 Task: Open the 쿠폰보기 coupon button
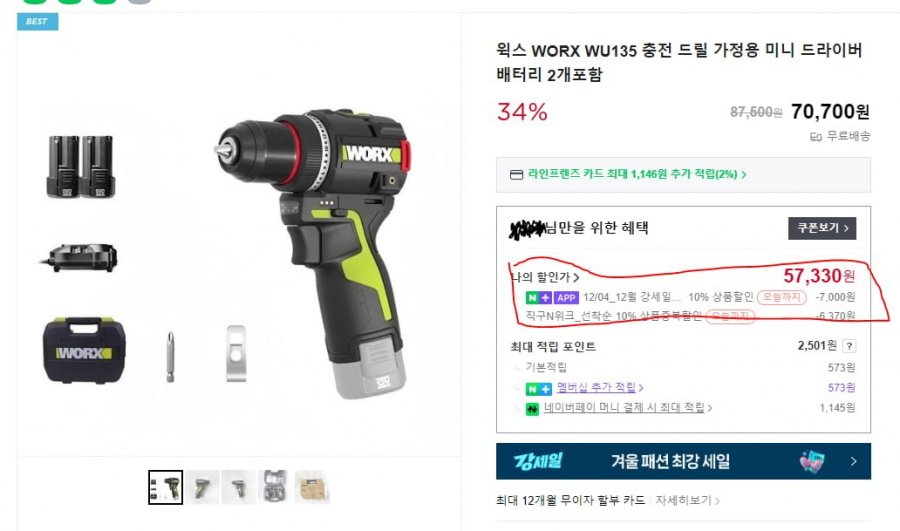822,228
